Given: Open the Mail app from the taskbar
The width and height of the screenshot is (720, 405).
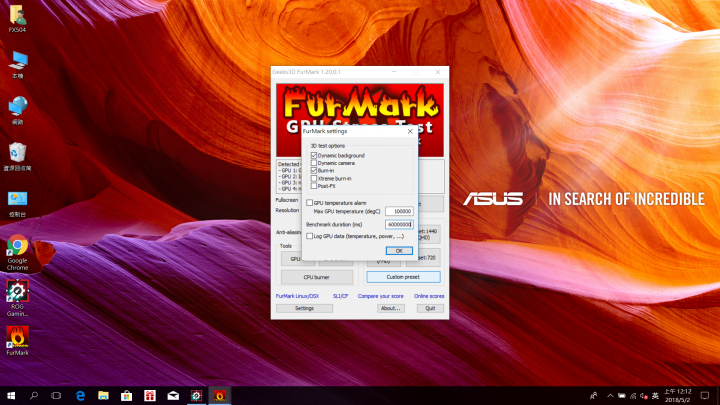Looking at the screenshot, I should 173,395.
